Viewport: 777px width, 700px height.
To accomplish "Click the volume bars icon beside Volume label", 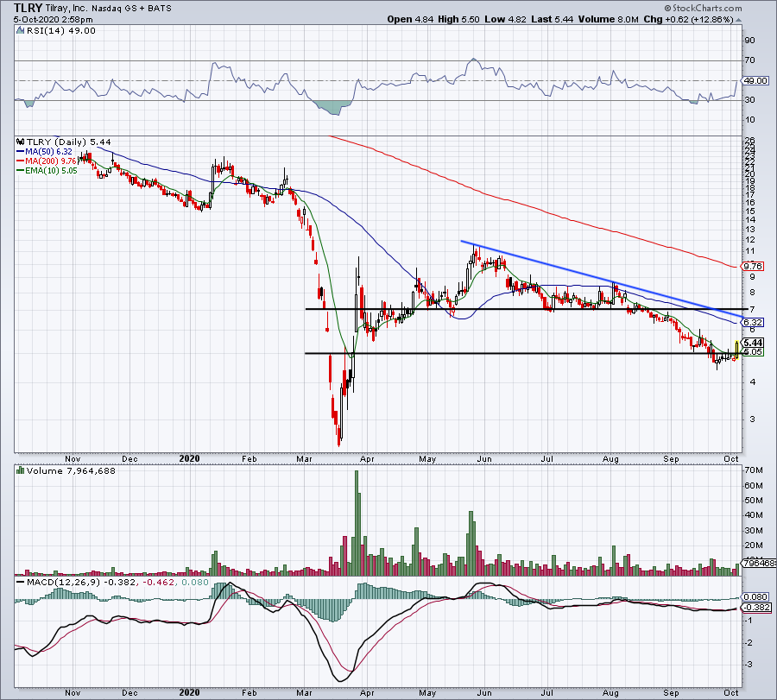I will point(20,470).
